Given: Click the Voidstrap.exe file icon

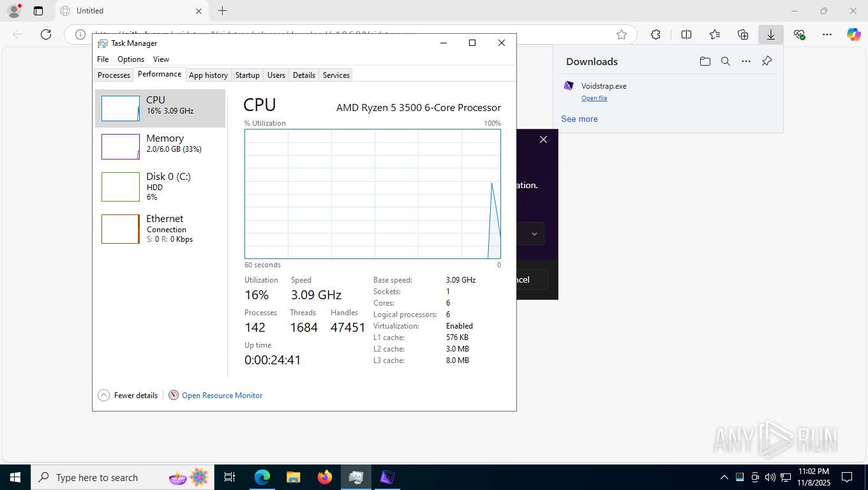Looking at the screenshot, I should click(568, 85).
